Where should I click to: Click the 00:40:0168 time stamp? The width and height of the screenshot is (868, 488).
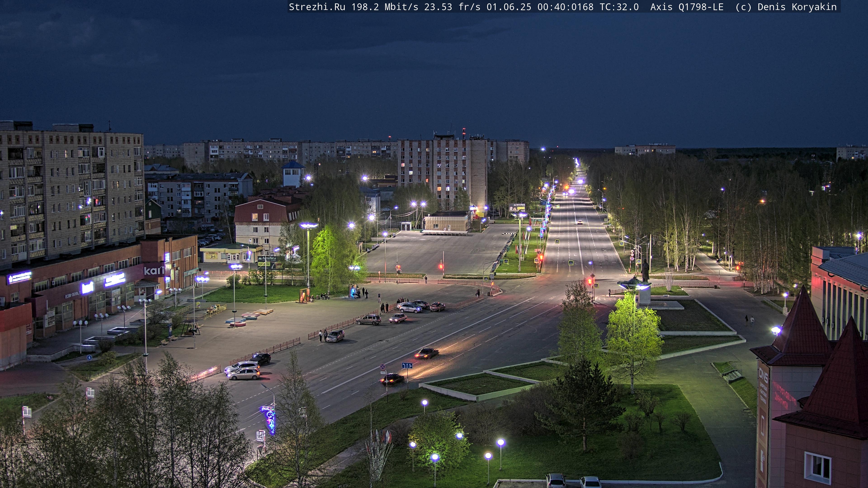(565, 7)
